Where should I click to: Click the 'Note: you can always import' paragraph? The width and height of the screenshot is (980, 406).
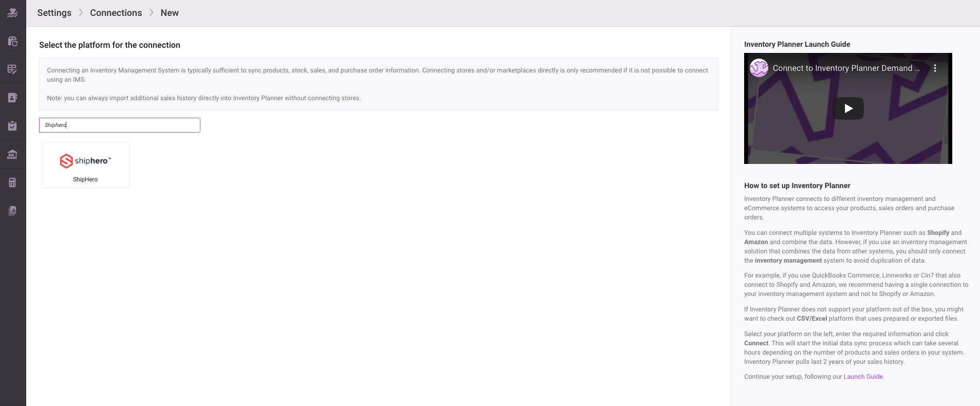pos(204,98)
